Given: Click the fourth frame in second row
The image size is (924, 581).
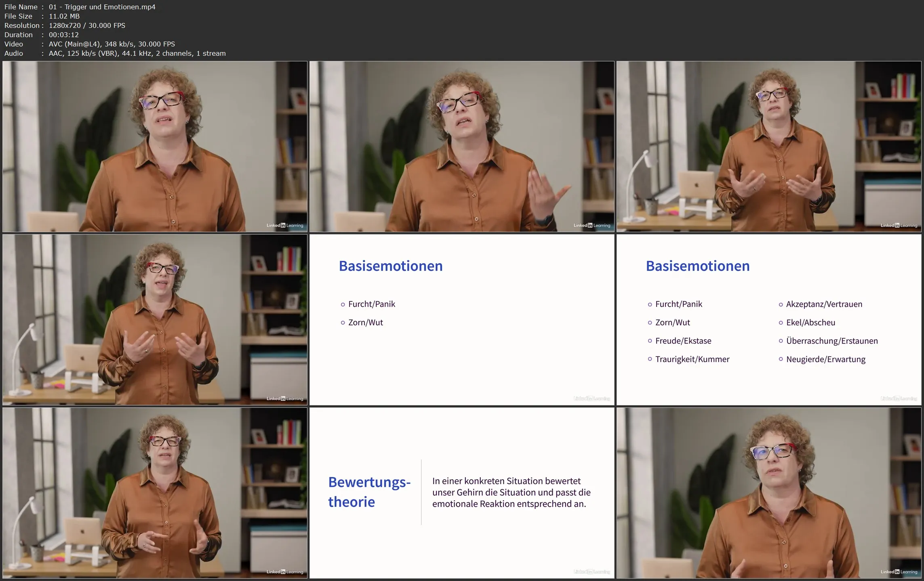Looking at the screenshot, I should (155, 319).
